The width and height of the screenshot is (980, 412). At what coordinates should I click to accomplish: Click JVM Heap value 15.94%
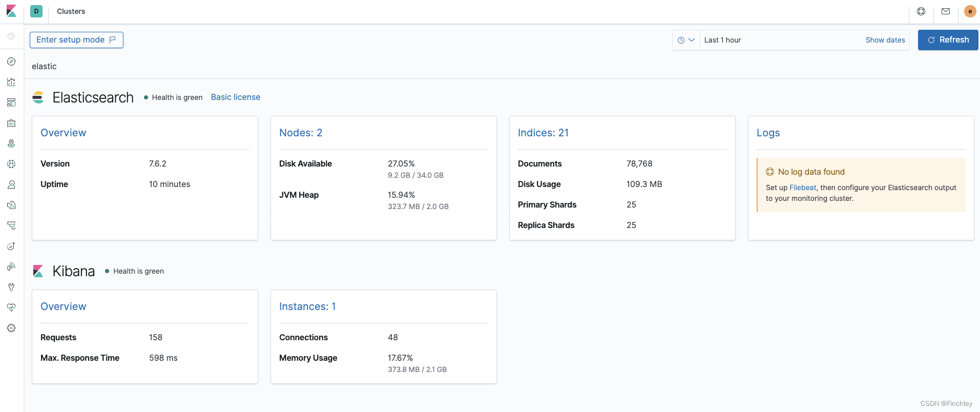point(401,195)
